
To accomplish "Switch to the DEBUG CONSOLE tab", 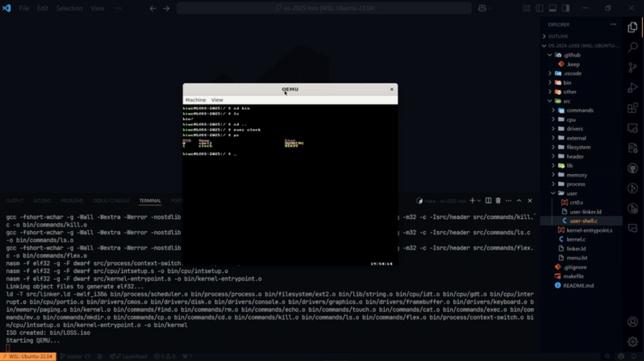I will 111,201.
